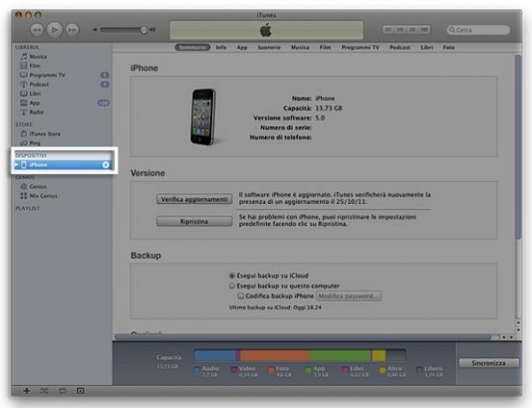Click the Podcast badge count
The width and height of the screenshot is (532, 408).
105,84
